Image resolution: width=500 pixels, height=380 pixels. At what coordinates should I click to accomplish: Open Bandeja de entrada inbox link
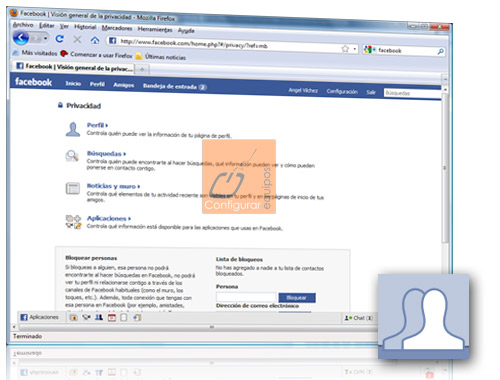[174, 86]
